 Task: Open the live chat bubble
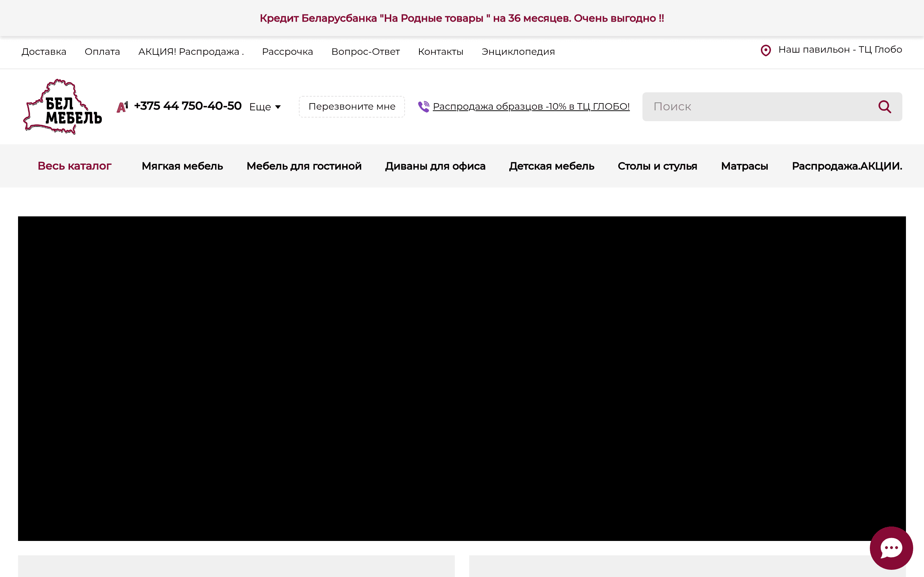point(891,548)
